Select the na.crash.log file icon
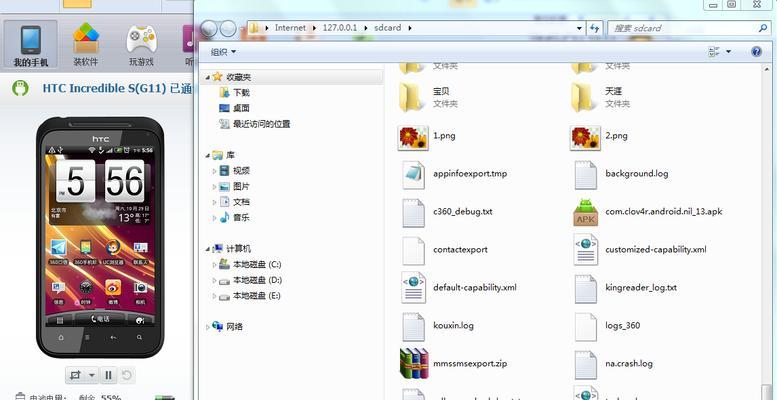Screen dimensions: 777x400 586,365
